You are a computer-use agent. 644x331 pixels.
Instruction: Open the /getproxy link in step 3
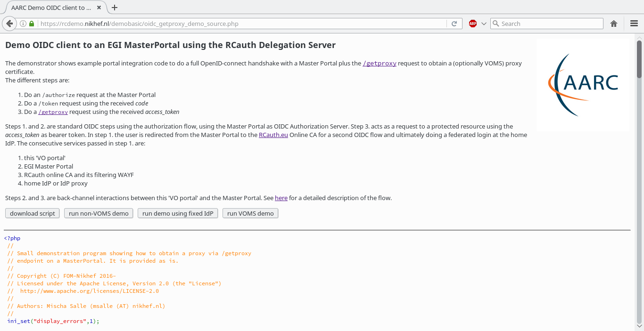[x=53, y=112]
